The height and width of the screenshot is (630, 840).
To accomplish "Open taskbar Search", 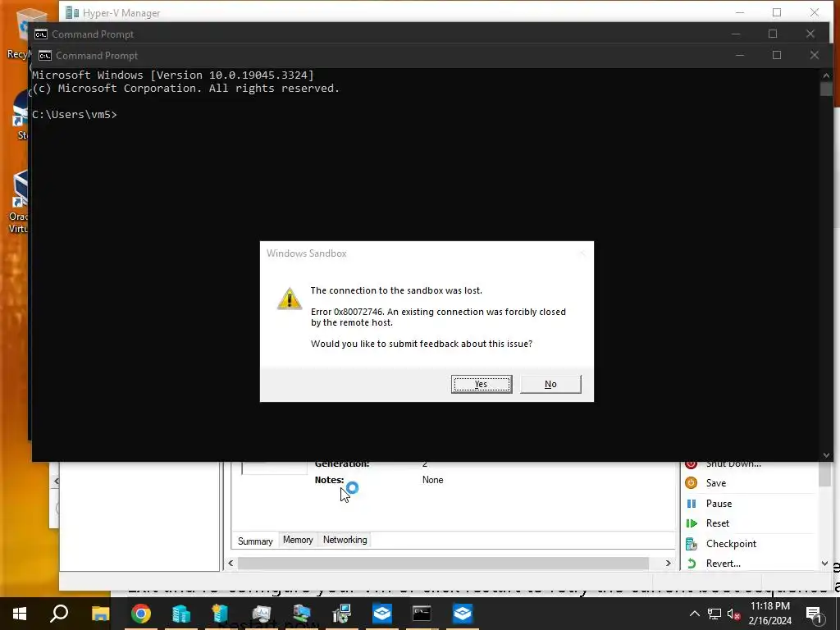I will (59, 614).
